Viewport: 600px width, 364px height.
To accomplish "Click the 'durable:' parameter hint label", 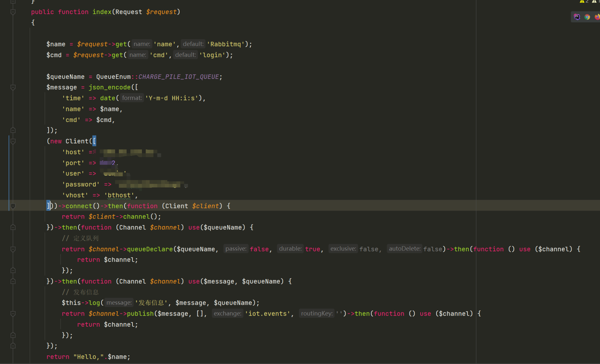I will click(290, 249).
